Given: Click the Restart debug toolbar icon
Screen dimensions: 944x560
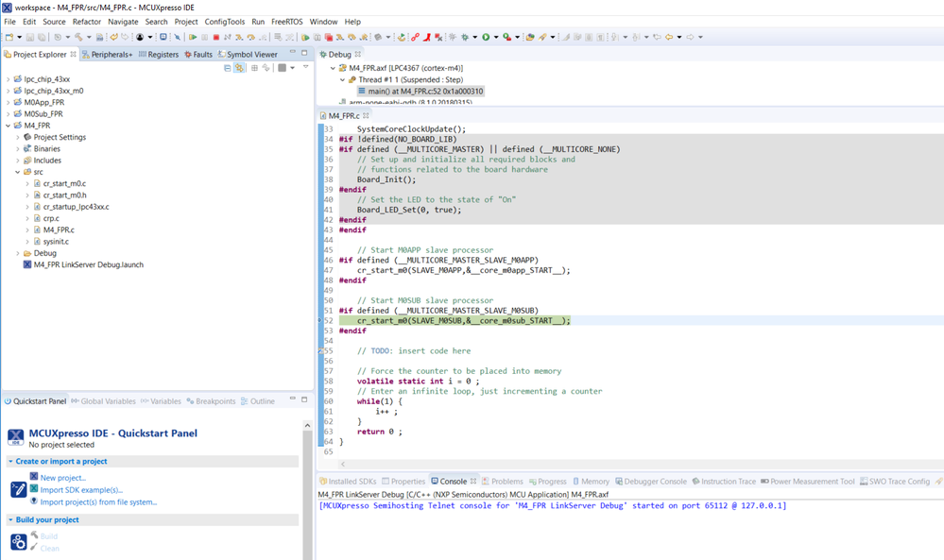Looking at the screenshot, I should tap(401, 37).
